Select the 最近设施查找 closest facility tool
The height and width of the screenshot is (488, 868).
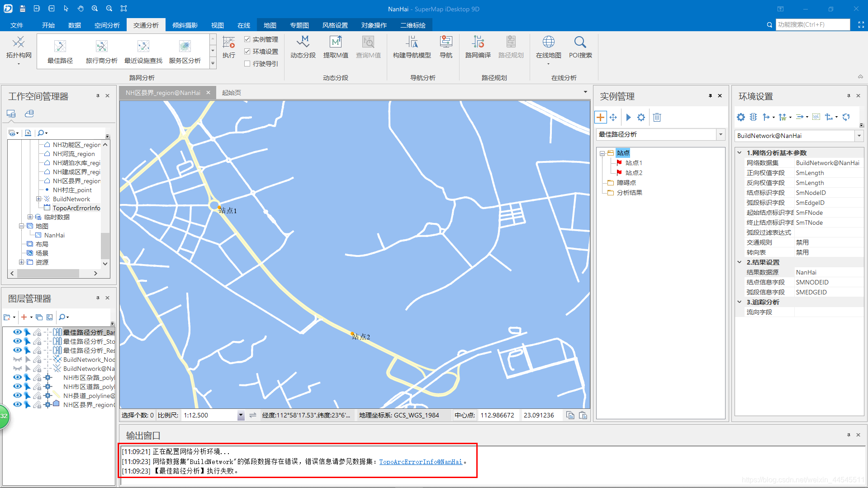[143, 52]
